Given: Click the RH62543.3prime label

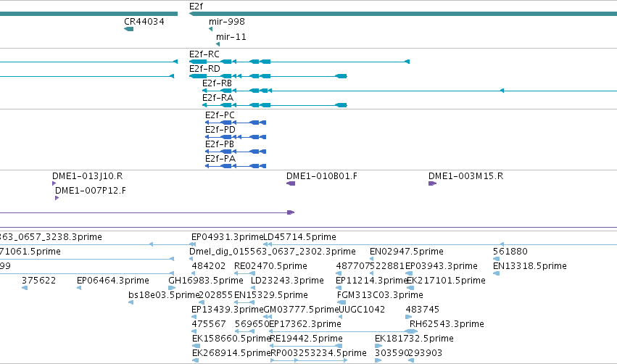Looking at the screenshot, I should pyautogui.click(x=447, y=324).
